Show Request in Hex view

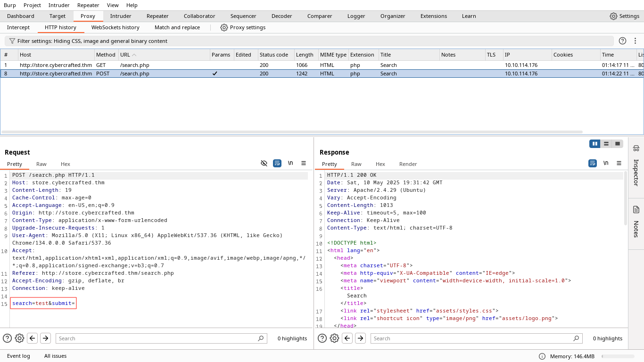pos(66,164)
